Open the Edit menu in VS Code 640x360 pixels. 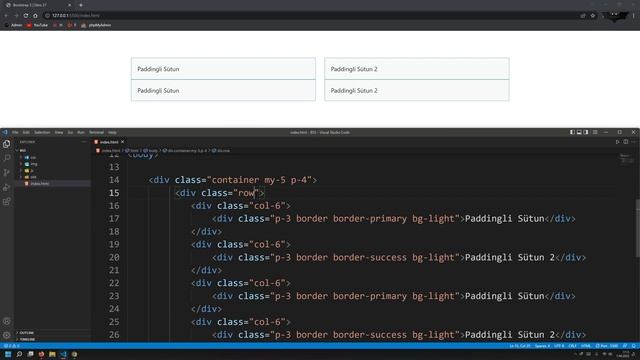tap(26, 132)
